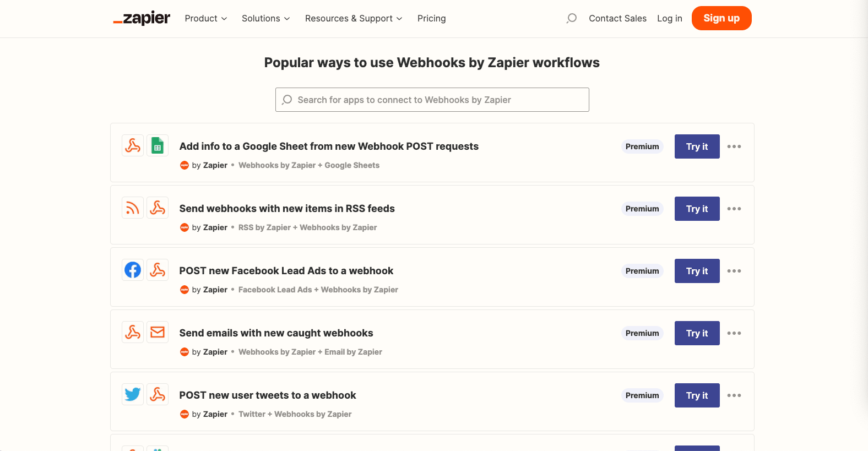Go to Contact Sales
Viewport: 868px width, 451px height.
pyautogui.click(x=617, y=19)
